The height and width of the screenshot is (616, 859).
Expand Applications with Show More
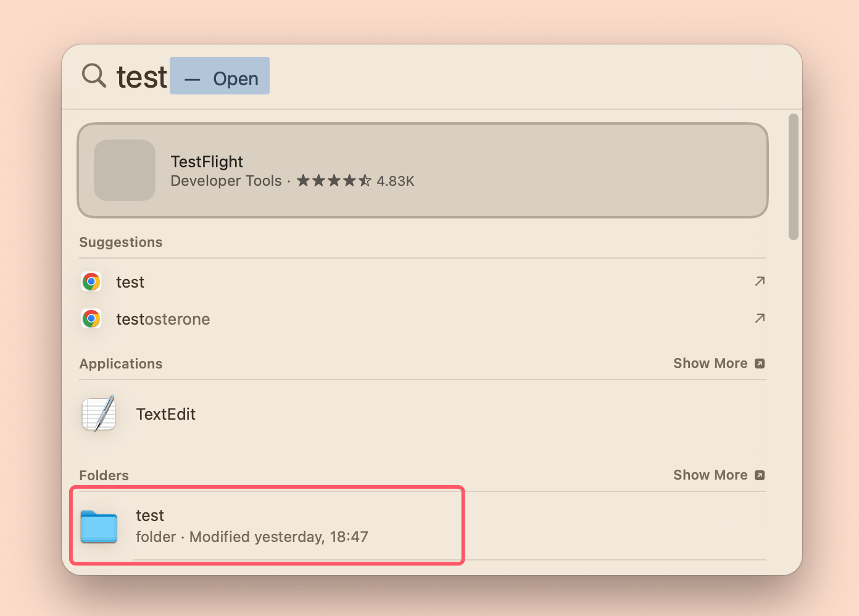710,364
